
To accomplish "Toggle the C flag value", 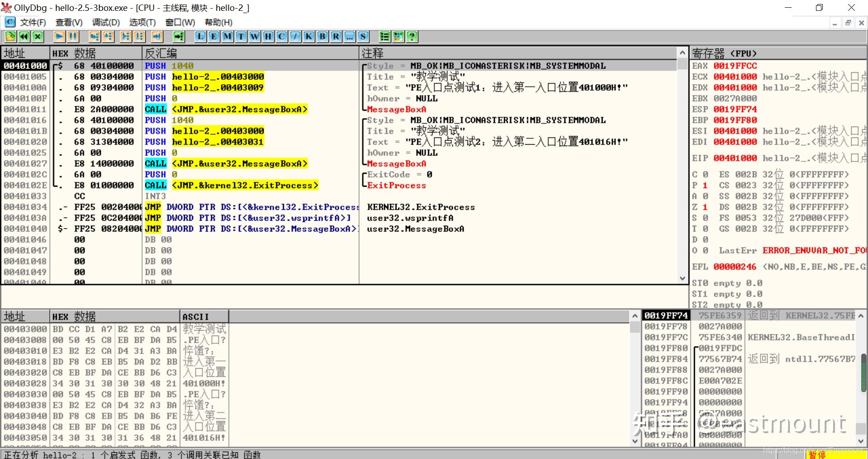I will [705, 175].
